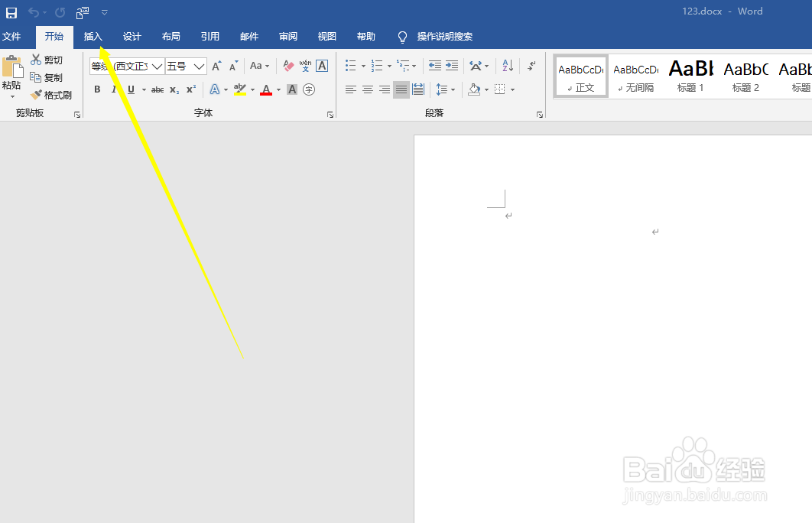Apply the 标题 1 heading style
Viewport: 812px width, 523px height.
click(x=691, y=76)
